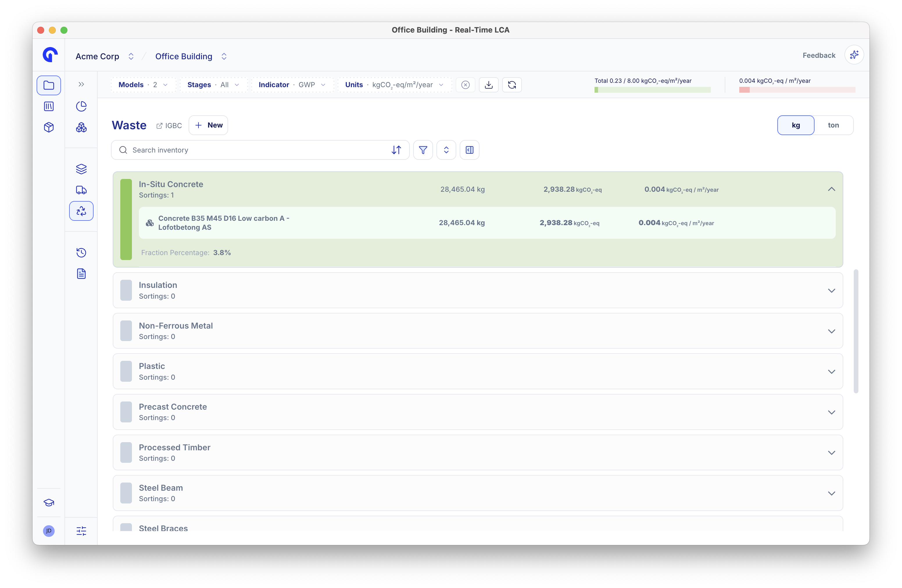Open the layers stack icon
Viewport: 902px width, 588px height.
point(81,169)
